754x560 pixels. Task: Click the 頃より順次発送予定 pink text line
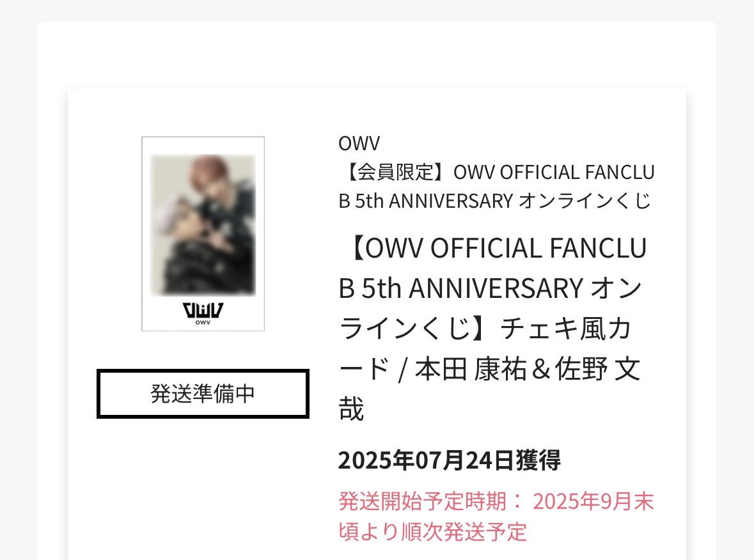(433, 532)
